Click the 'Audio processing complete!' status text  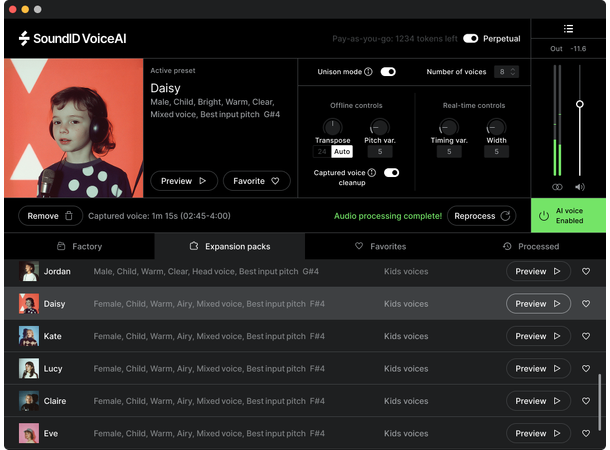388,216
